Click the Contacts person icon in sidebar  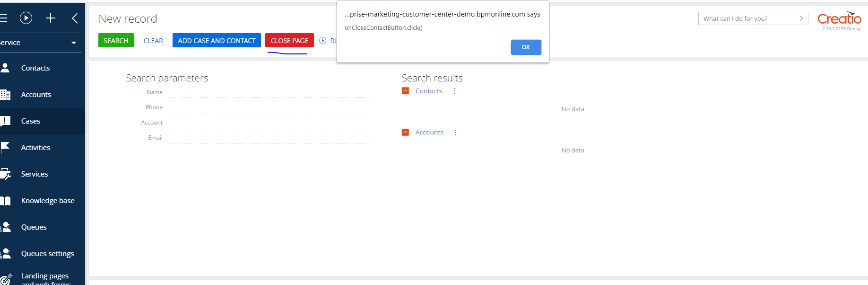[5, 68]
